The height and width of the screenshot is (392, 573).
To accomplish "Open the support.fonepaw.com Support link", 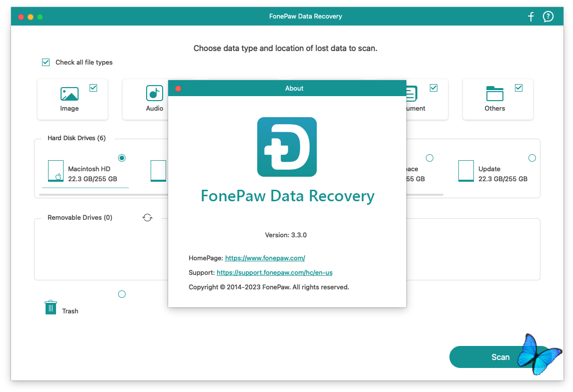I will [x=274, y=273].
